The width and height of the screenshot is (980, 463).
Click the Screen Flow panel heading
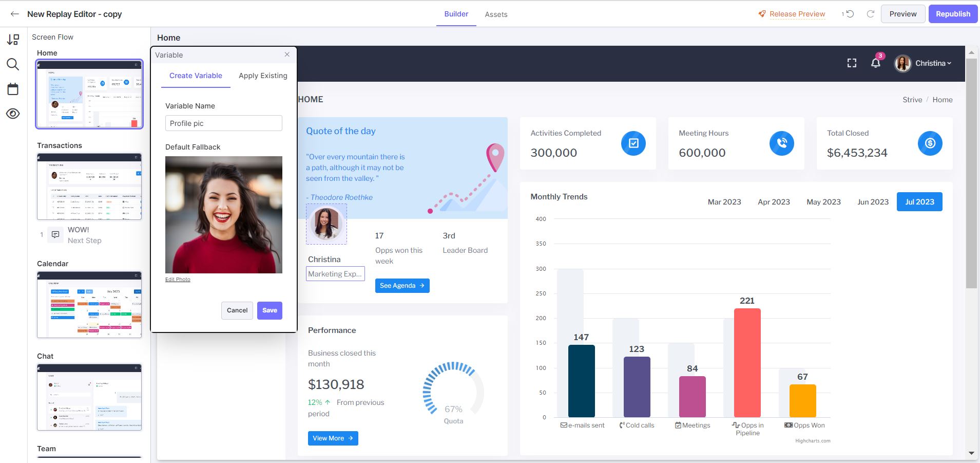tap(52, 37)
